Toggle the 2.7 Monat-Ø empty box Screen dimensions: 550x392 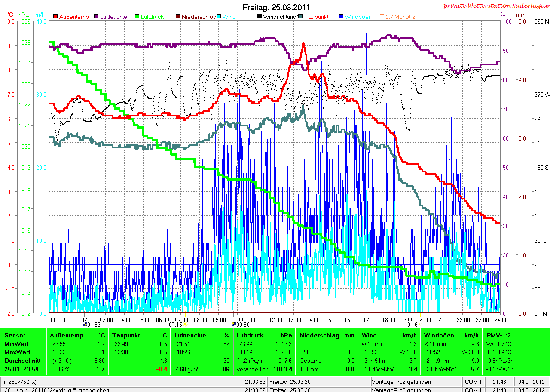(x=382, y=17)
